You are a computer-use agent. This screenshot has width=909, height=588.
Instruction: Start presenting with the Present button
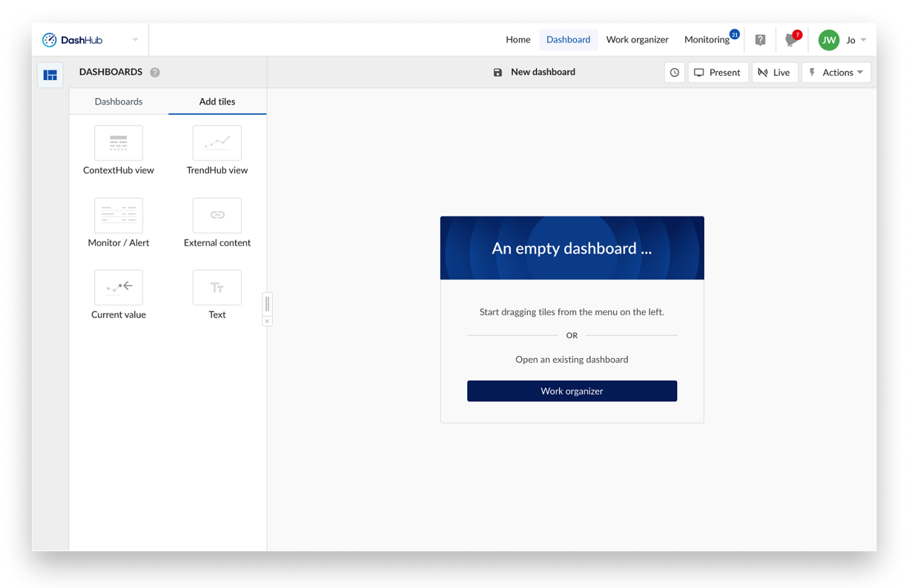pyautogui.click(x=717, y=72)
